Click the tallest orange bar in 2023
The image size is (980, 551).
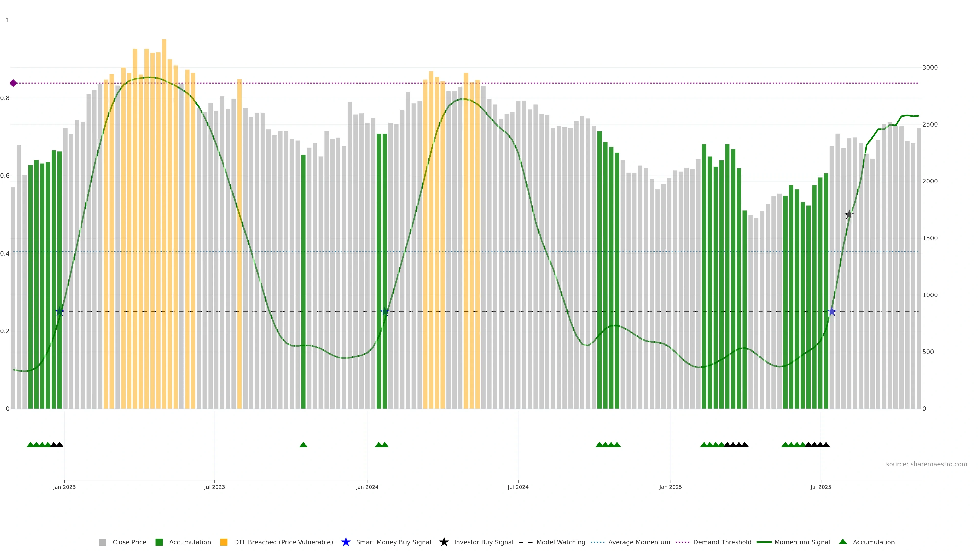click(x=164, y=190)
